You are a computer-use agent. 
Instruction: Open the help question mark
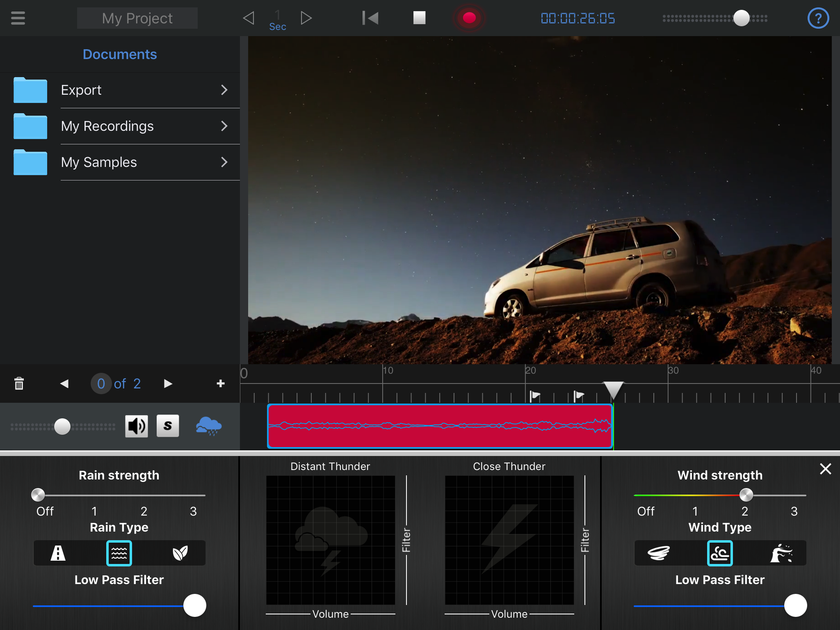point(818,18)
